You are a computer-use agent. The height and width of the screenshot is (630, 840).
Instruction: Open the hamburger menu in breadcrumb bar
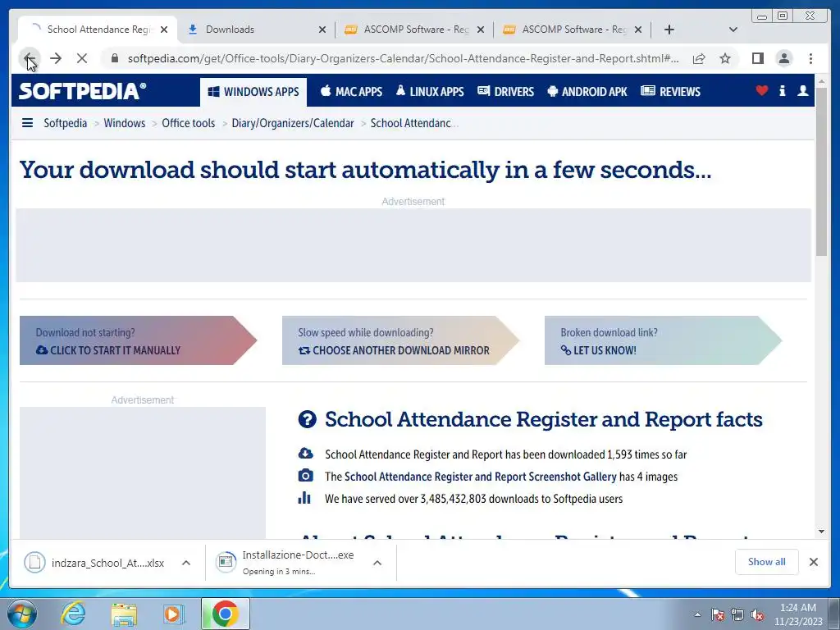tap(27, 123)
